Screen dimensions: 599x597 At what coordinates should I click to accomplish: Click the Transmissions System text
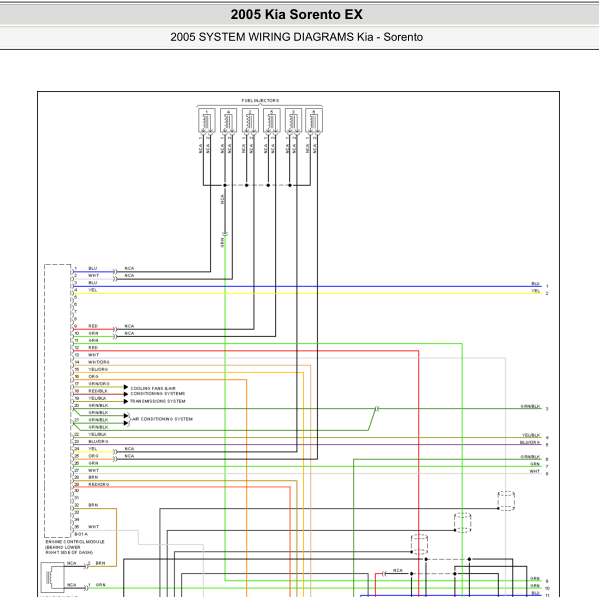click(x=158, y=401)
